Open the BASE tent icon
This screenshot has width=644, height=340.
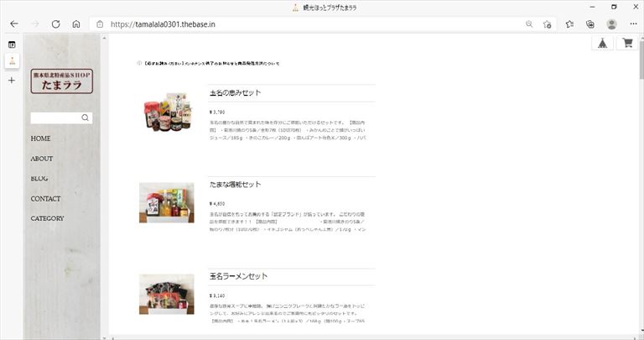[603, 43]
